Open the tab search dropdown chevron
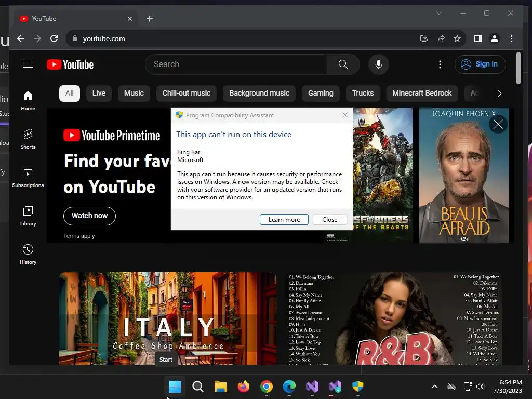The height and width of the screenshot is (399, 532). pos(438,13)
